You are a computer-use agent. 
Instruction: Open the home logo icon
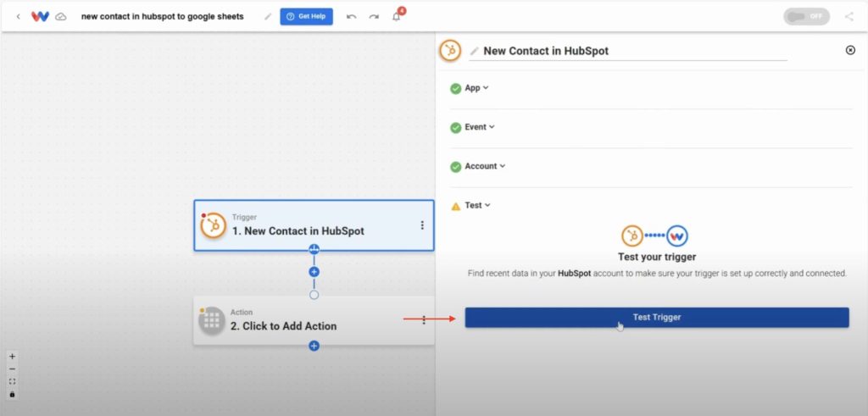coord(40,17)
